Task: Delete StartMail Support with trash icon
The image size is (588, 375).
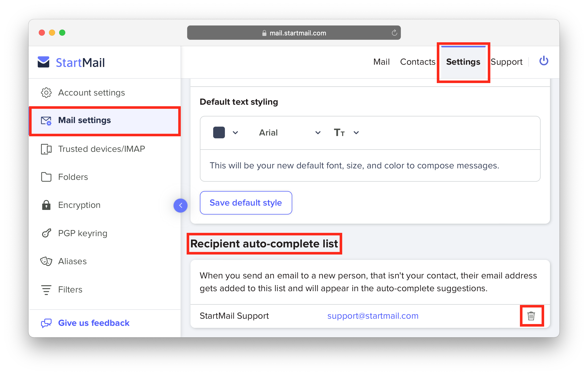Action: pyautogui.click(x=531, y=316)
